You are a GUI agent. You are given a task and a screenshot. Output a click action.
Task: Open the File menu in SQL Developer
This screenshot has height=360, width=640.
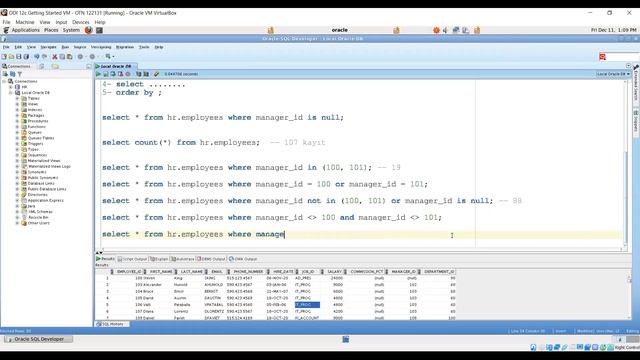coord(6,47)
